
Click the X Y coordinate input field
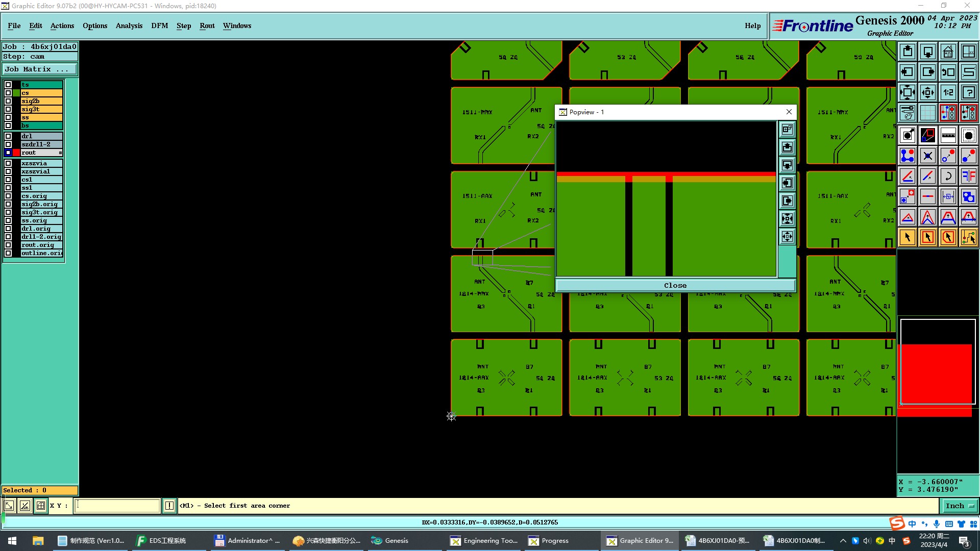click(x=117, y=506)
